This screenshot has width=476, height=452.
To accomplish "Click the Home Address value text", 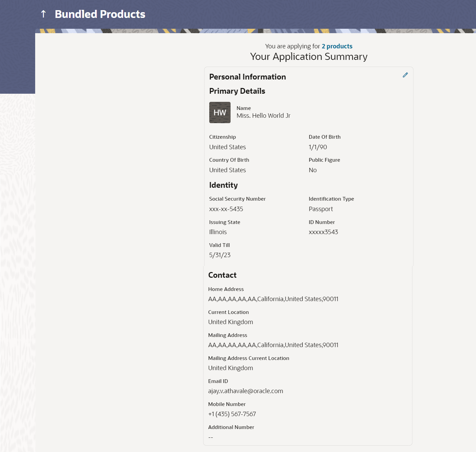I will tap(273, 299).
